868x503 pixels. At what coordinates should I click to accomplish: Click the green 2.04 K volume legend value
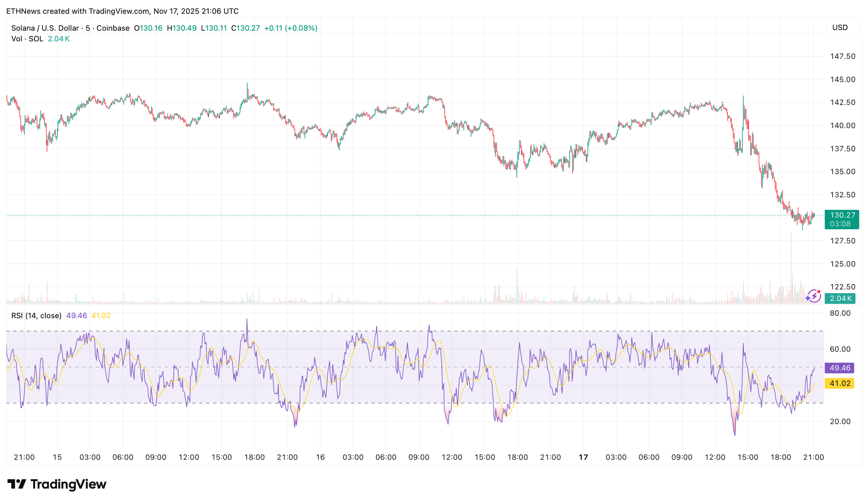(59, 39)
